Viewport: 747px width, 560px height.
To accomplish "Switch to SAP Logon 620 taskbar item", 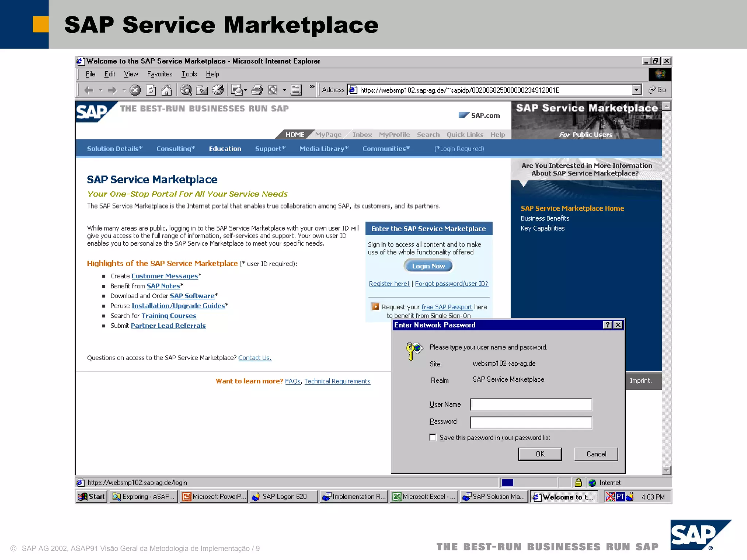I will coord(284,497).
